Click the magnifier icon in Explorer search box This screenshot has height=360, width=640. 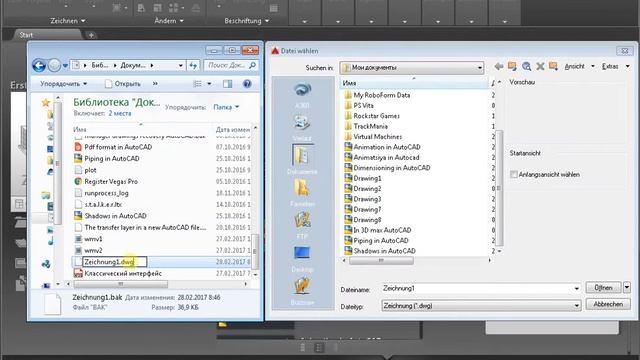tap(252, 65)
